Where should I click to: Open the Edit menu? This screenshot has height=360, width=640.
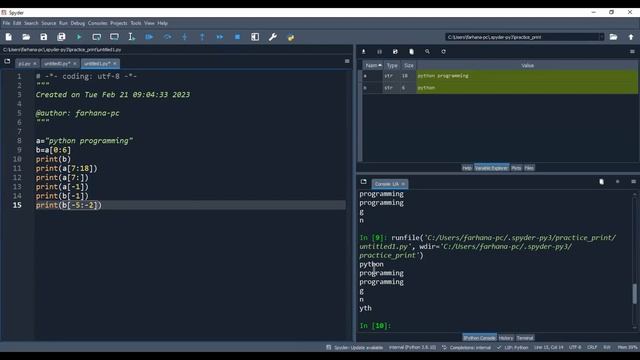pyautogui.click(x=17, y=23)
